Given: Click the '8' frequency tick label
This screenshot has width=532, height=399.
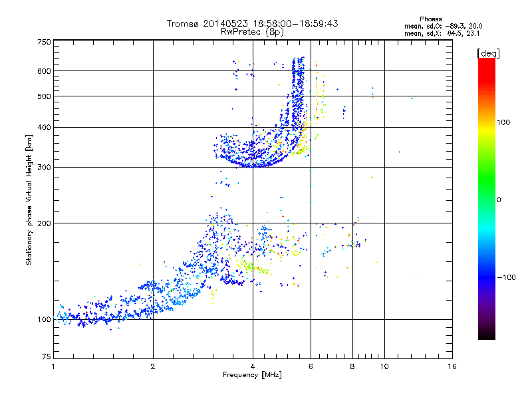Looking at the screenshot, I should pos(352,366).
